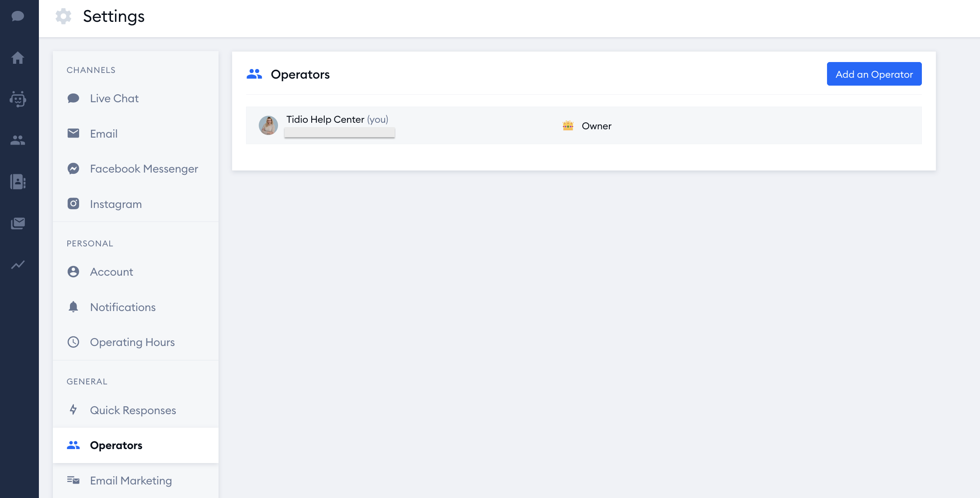Click the Email Marketing list-envelope icon
The image size is (980, 498).
[x=73, y=480]
